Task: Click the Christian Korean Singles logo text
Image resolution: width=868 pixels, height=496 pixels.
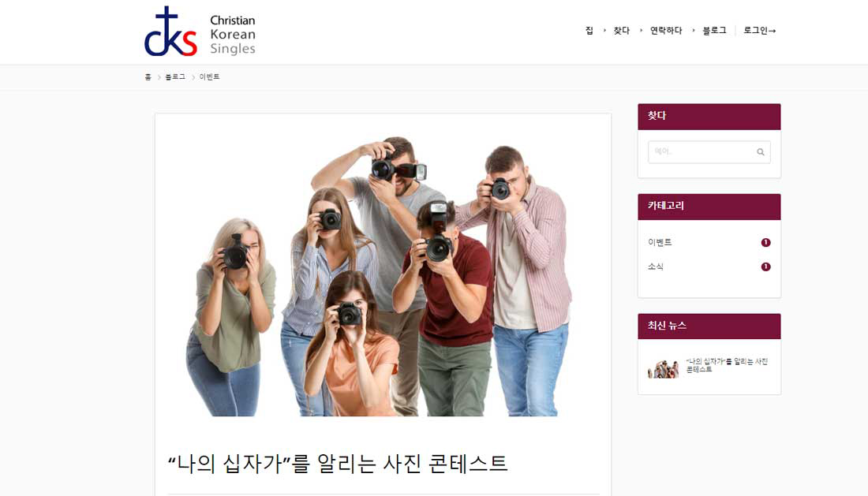Action: click(x=233, y=34)
